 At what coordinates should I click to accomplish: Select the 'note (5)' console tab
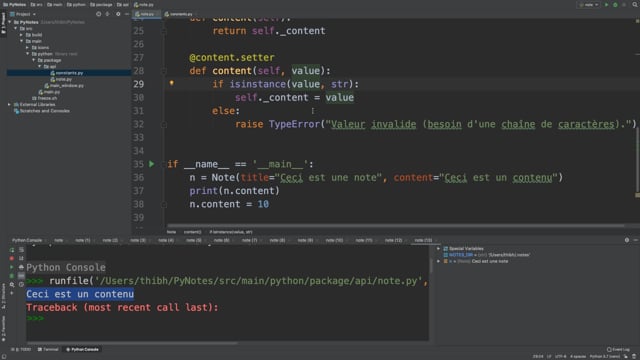click(x=193, y=240)
